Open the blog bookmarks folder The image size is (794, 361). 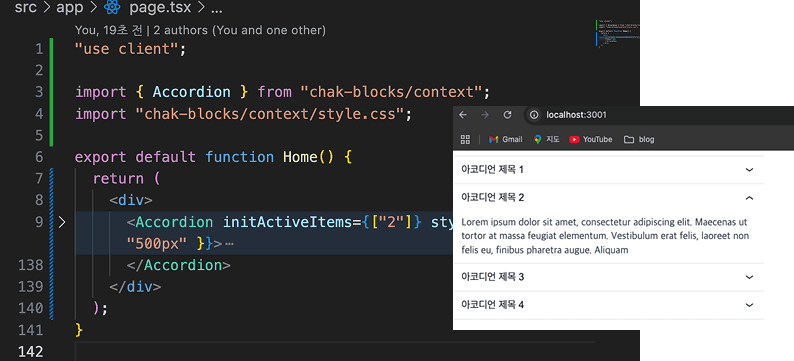pos(639,139)
